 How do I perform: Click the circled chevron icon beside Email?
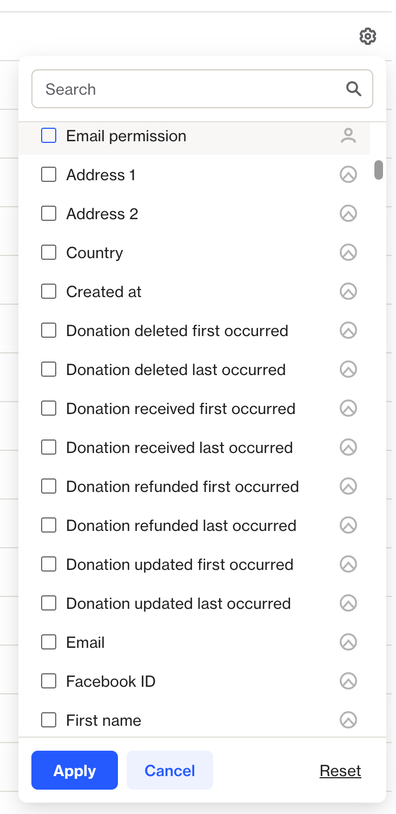[x=348, y=642]
